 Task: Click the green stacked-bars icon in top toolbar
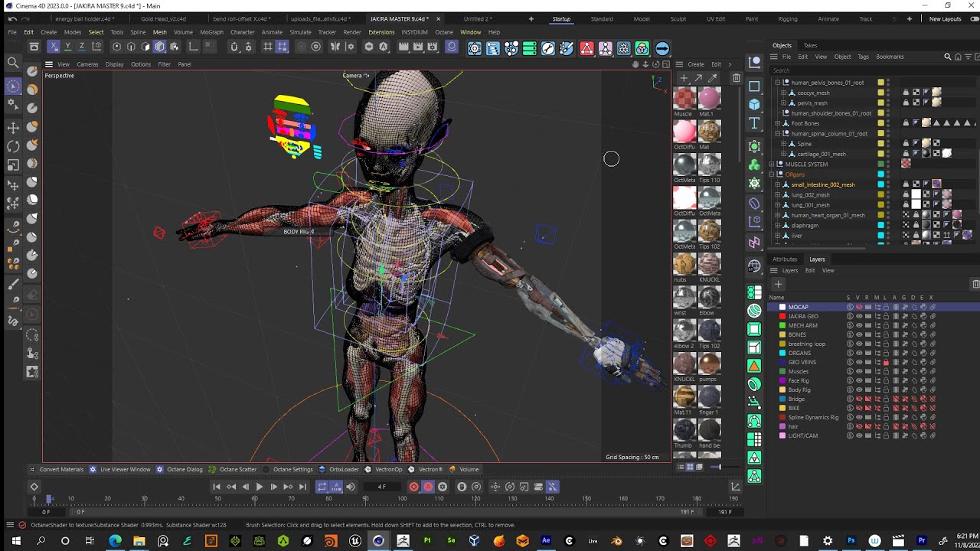tap(529, 49)
